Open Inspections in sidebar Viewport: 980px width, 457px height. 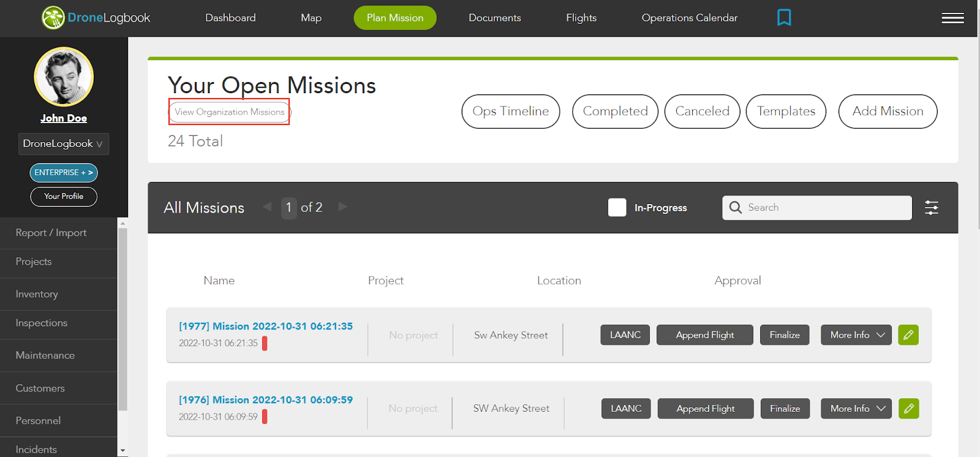point(59,323)
